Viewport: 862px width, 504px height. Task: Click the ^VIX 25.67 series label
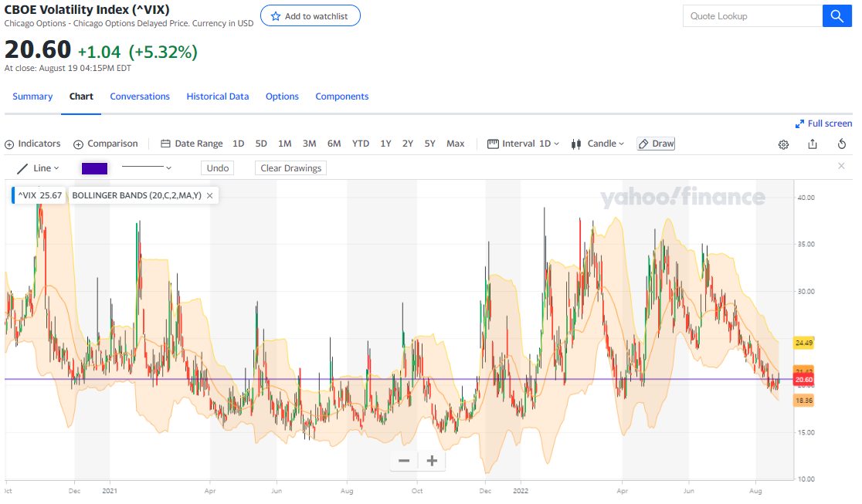(x=39, y=196)
